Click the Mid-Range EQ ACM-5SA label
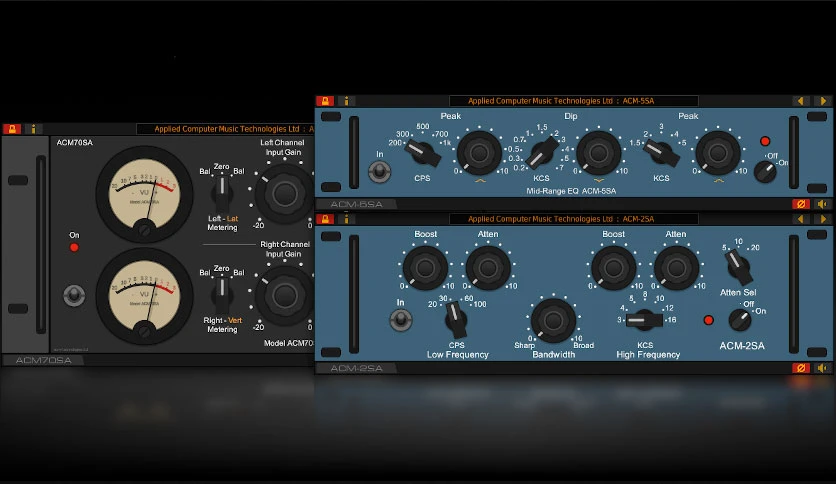Viewport: 836px width, 484px height. 571,191
